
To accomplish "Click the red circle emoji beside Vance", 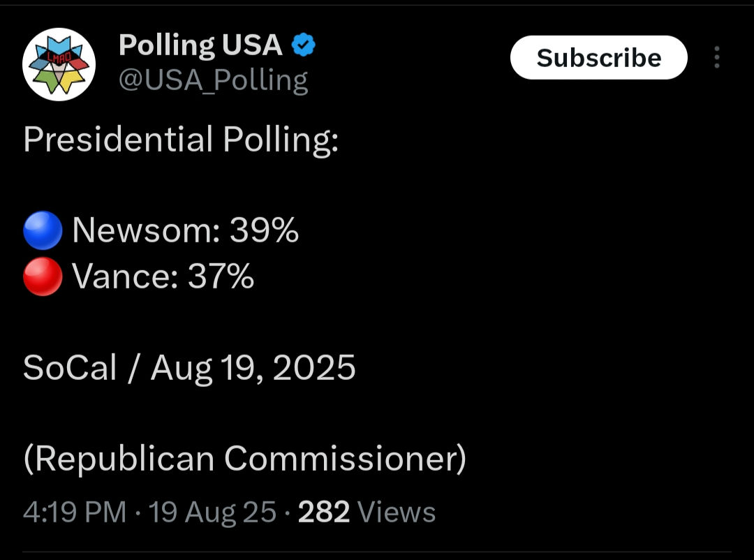I will [x=43, y=276].
